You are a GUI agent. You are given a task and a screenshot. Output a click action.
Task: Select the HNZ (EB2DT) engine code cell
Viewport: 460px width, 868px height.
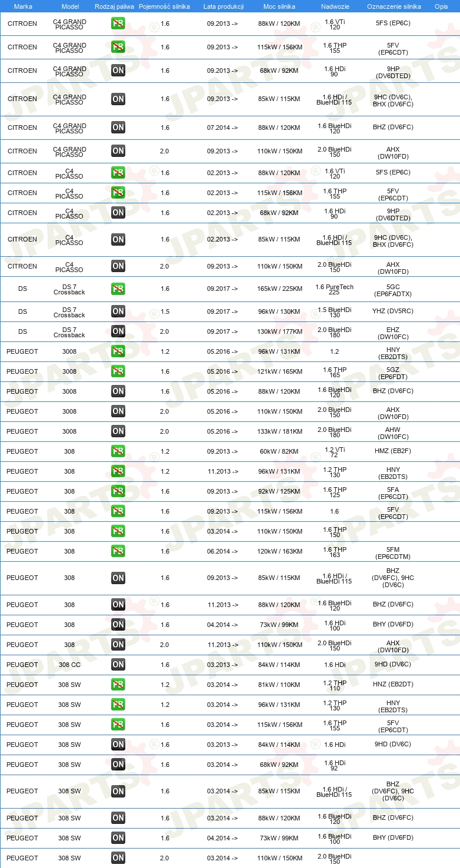click(393, 685)
